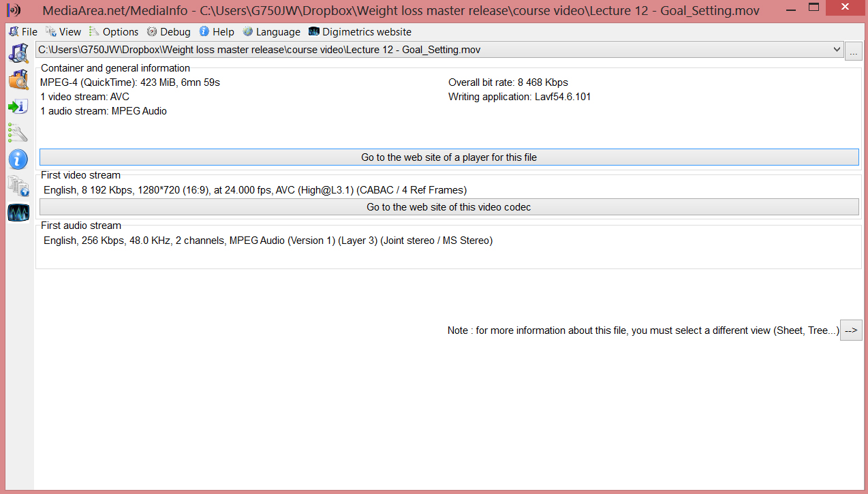
Task: Click the 'Note : for more information' text
Action: (643, 330)
